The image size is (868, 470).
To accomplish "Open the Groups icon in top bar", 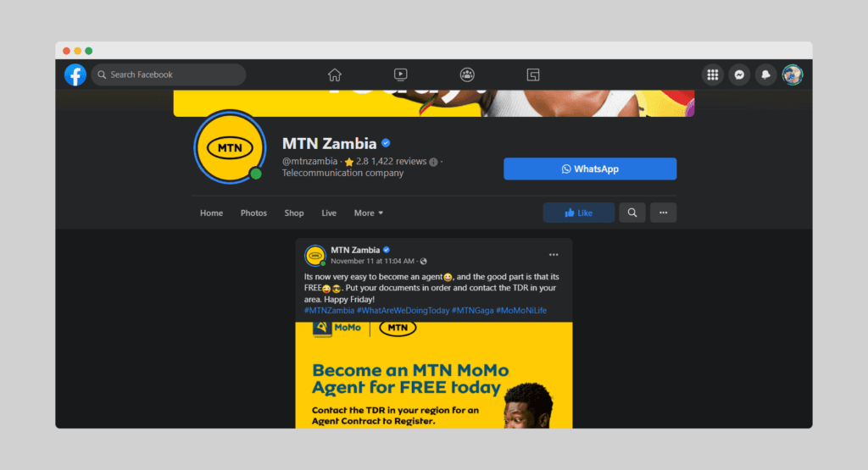I will (x=467, y=75).
